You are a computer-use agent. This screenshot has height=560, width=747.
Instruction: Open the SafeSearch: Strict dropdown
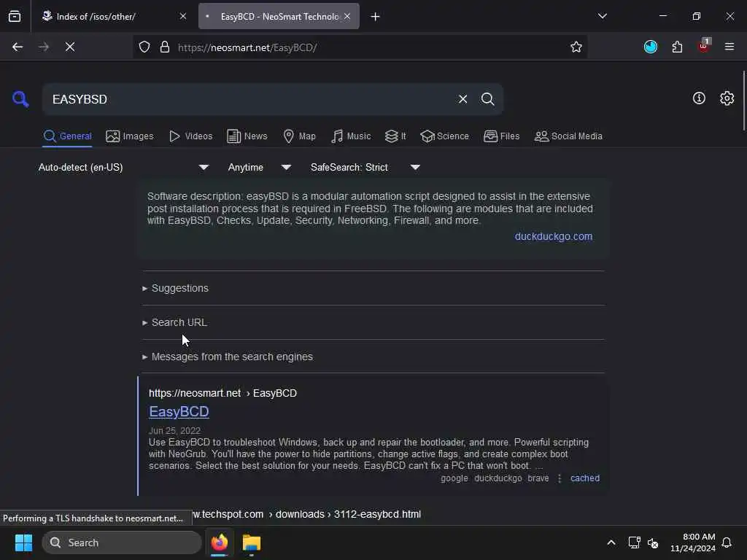coord(365,167)
